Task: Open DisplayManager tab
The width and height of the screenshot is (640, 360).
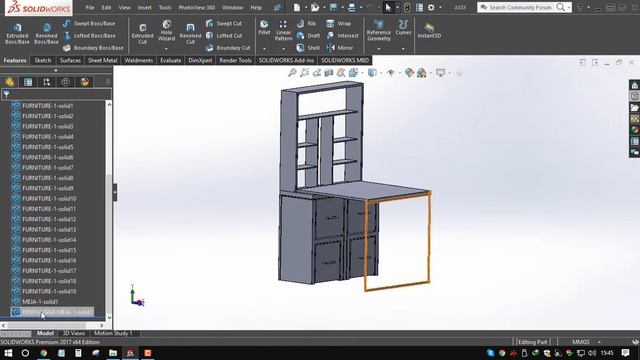Action: point(84,82)
